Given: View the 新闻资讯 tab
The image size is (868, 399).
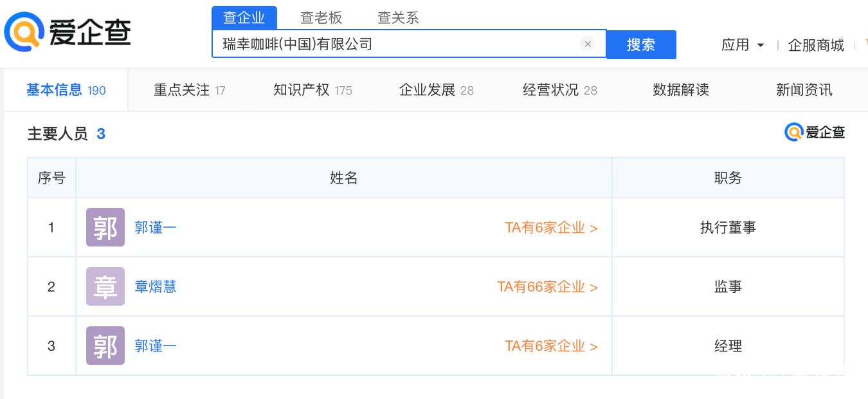Looking at the screenshot, I should point(804,90).
